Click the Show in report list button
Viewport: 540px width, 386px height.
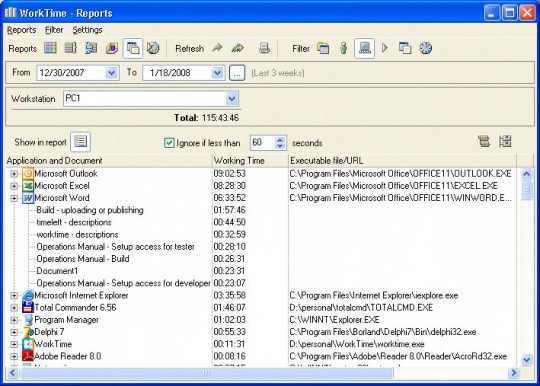(x=81, y=142)
